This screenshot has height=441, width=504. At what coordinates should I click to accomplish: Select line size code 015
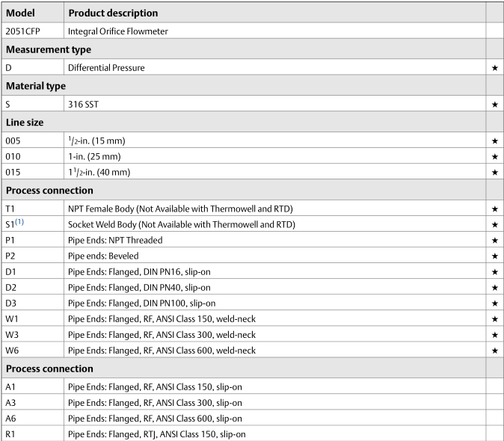coord(13,172)
